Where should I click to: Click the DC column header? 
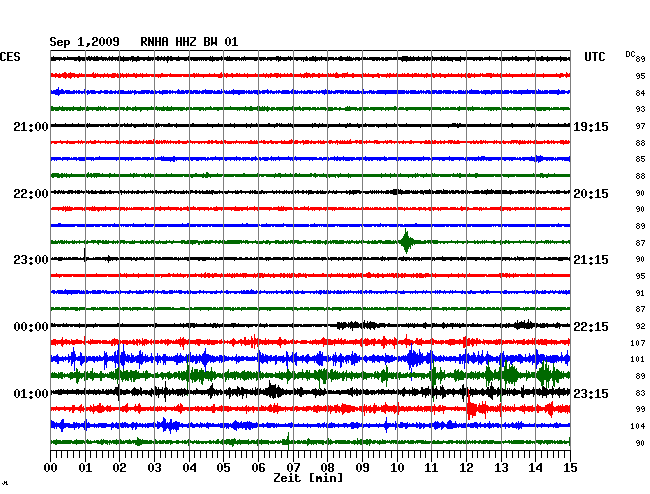pyautogui.click(x=630, y=54)
